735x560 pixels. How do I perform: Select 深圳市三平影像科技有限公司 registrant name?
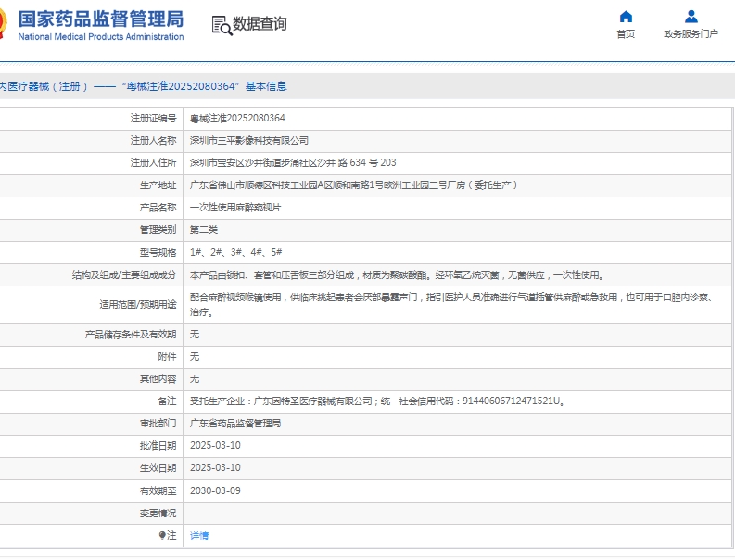click(x=249, y=141)
